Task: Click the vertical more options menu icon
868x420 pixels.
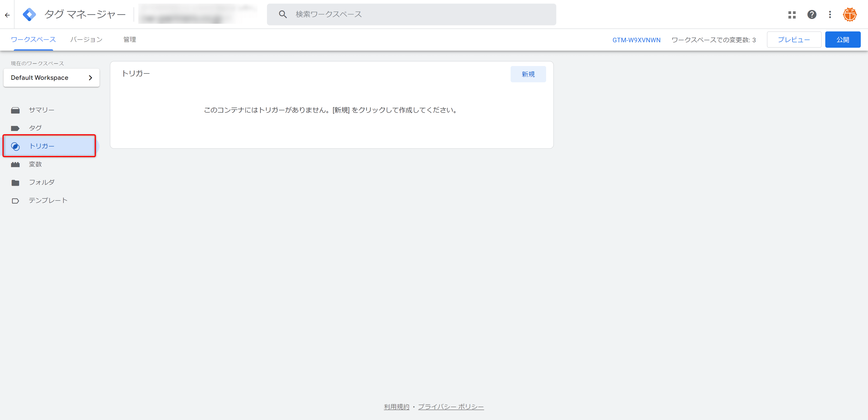Action: point(829,14)
